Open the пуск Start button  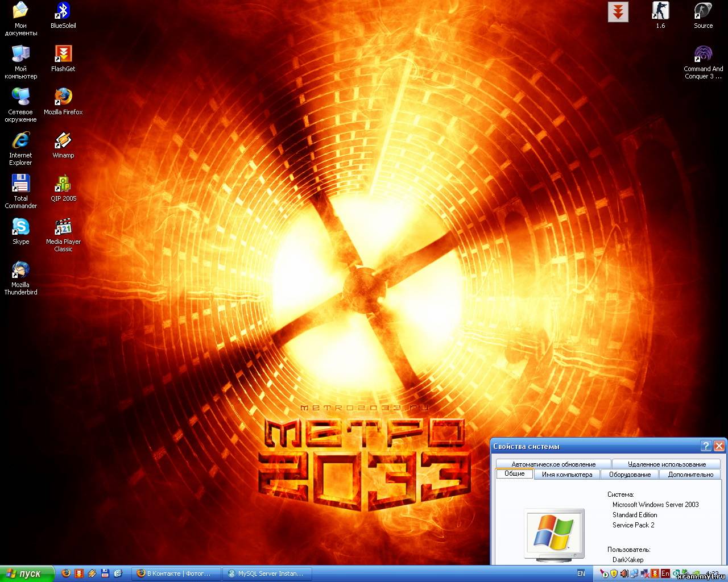[x=27, y=573]
